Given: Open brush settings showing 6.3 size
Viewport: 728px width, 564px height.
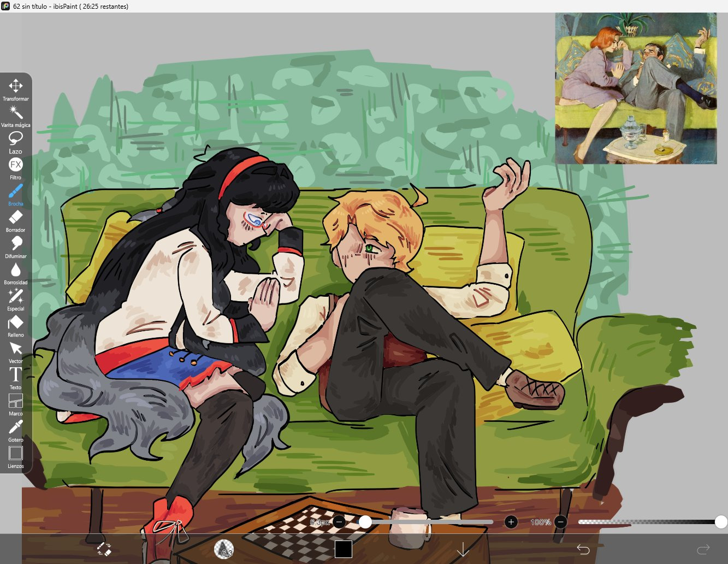Looking at the screenshot, I should point(224,549).
